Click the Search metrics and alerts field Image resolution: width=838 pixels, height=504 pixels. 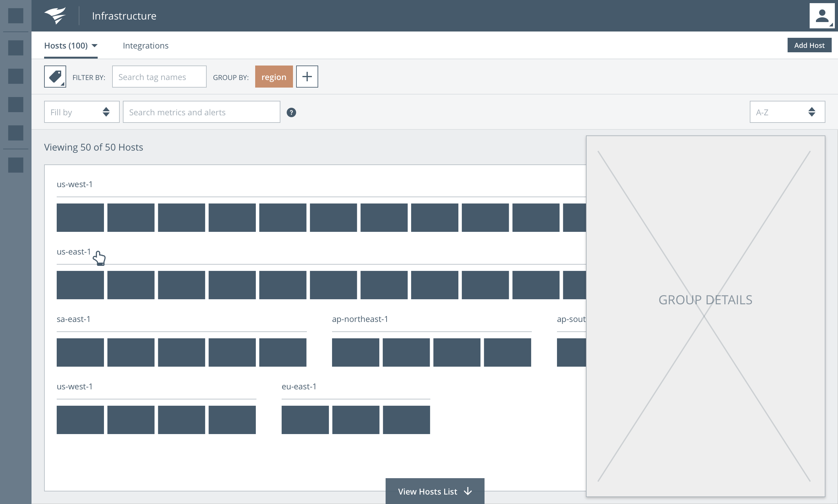pyautogui.click(x=201, y=112)
